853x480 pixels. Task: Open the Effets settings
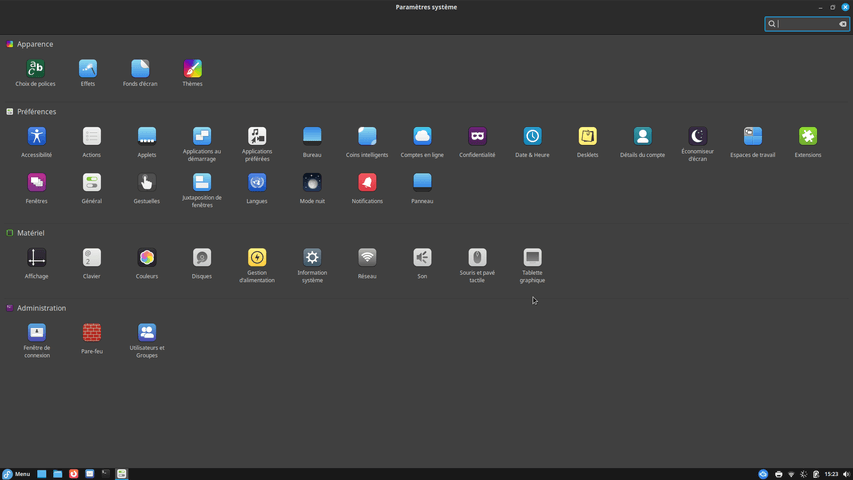click(x=88, y=73)
